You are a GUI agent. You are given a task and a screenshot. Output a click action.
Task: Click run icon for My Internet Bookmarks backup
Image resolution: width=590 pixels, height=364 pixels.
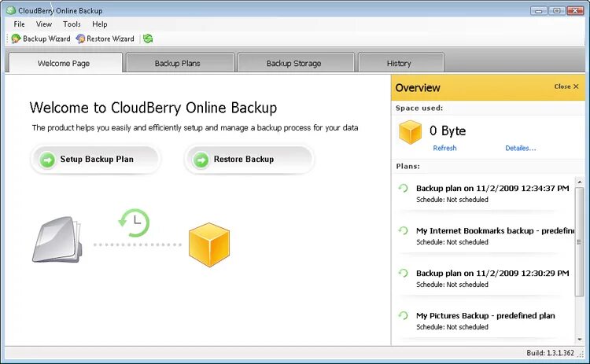(x=403, y=230)
